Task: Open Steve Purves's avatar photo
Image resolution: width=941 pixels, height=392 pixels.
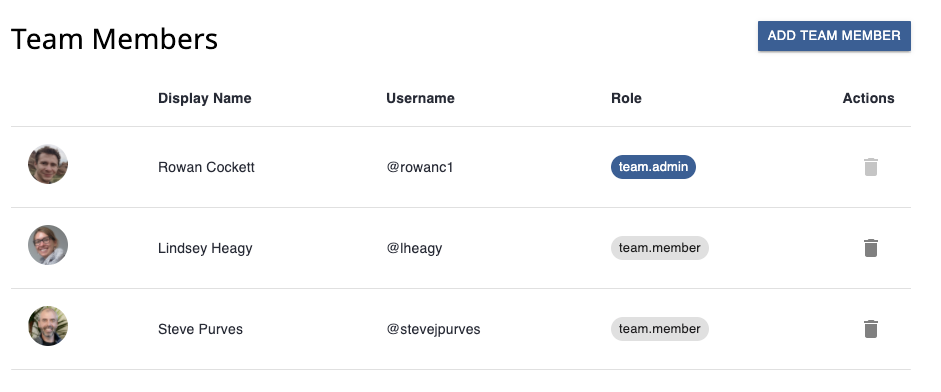Action: (48, 326)
